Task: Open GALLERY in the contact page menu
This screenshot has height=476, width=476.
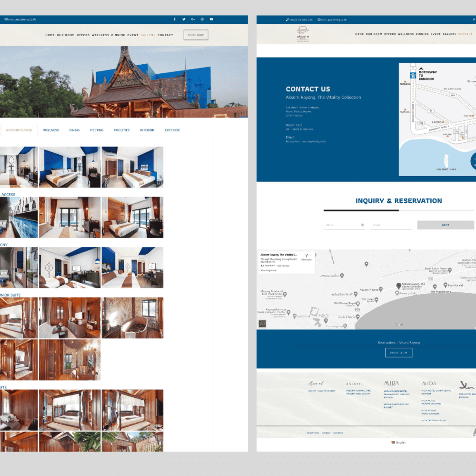Action: click(x=449, y=34)
